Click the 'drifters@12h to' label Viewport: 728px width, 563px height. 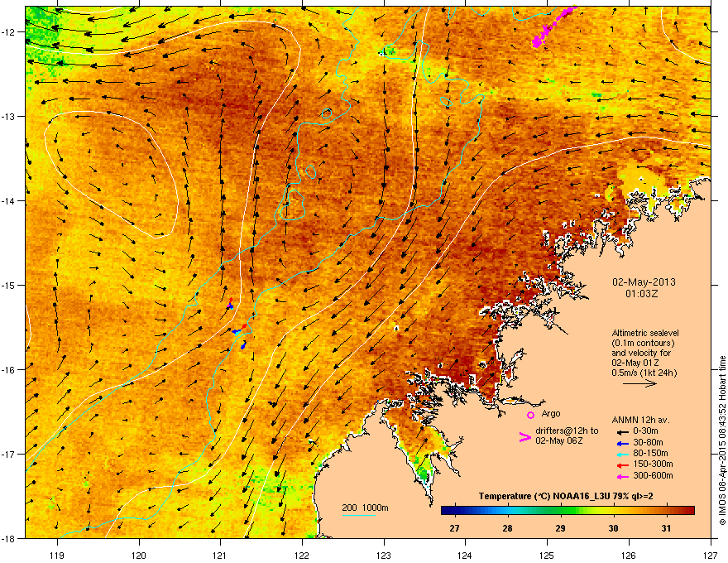[567, 431]
